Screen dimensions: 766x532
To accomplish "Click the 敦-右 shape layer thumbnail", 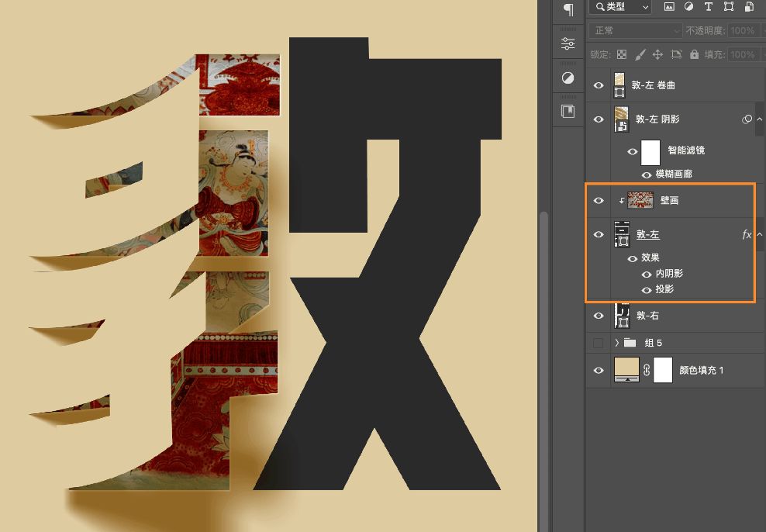I will click(622, 316).
